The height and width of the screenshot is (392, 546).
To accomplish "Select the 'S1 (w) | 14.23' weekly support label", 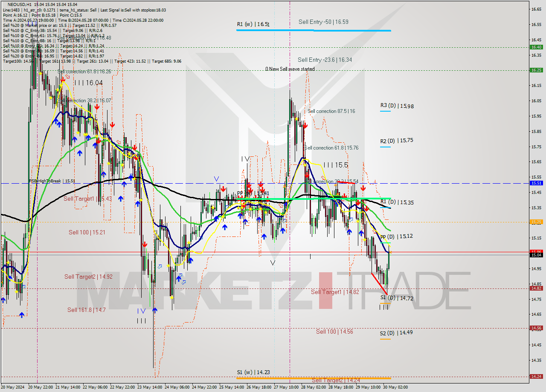I will [253, 372].
